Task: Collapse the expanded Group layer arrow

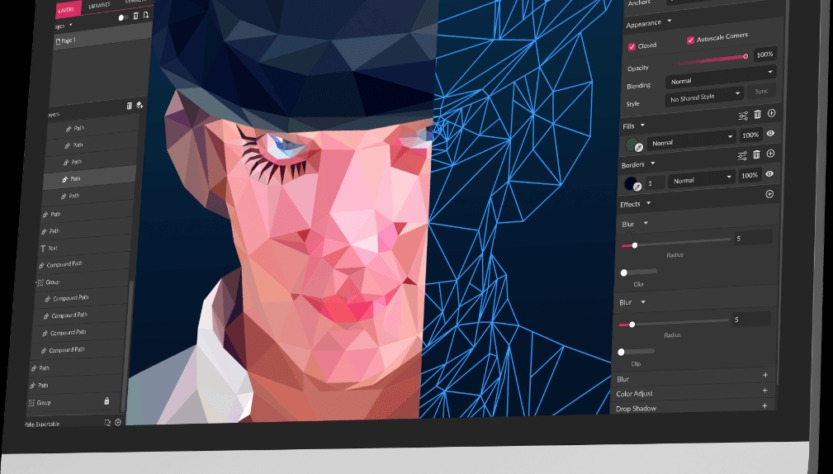Action: tap(36, 283)
